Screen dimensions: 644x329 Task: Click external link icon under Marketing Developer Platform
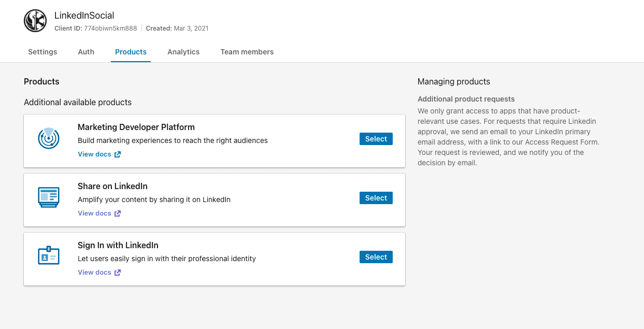point(118,154)
